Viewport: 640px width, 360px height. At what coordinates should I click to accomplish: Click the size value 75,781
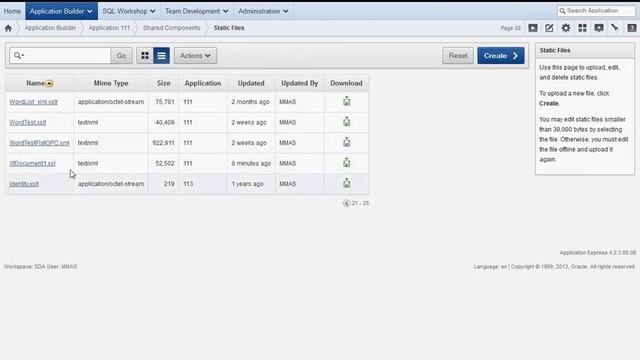[164, 102]
